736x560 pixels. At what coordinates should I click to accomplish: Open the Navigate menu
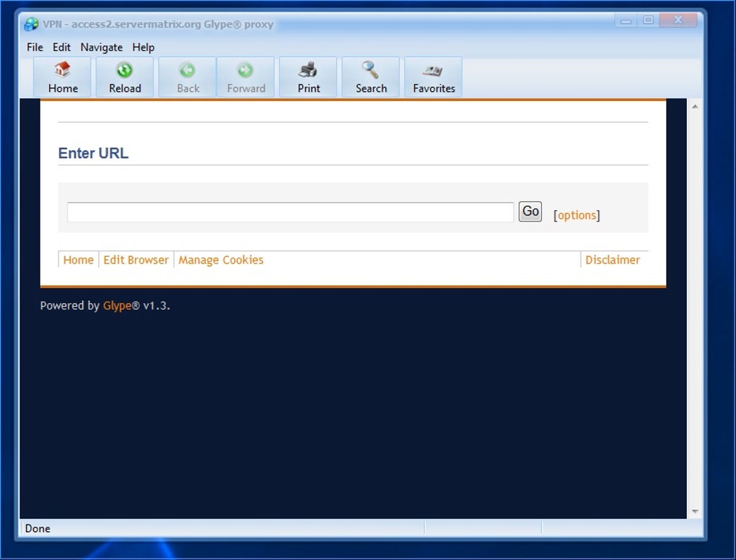[102, 48]
